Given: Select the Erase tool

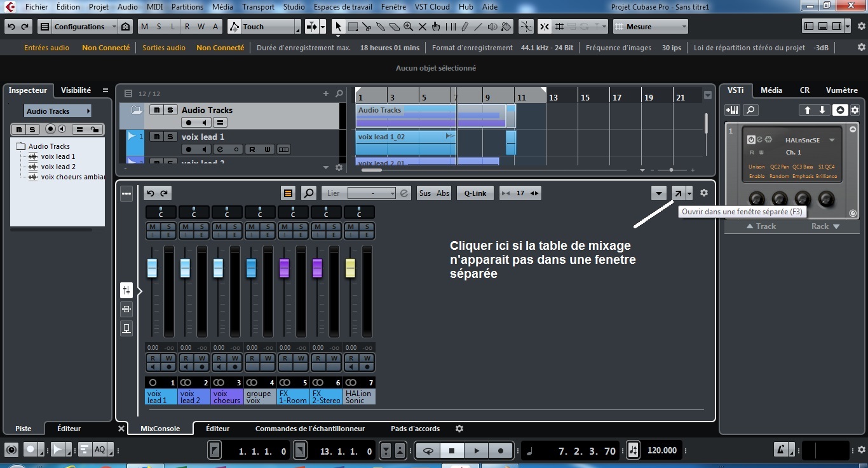Looking at the screenshot, I should click(395, 27).
